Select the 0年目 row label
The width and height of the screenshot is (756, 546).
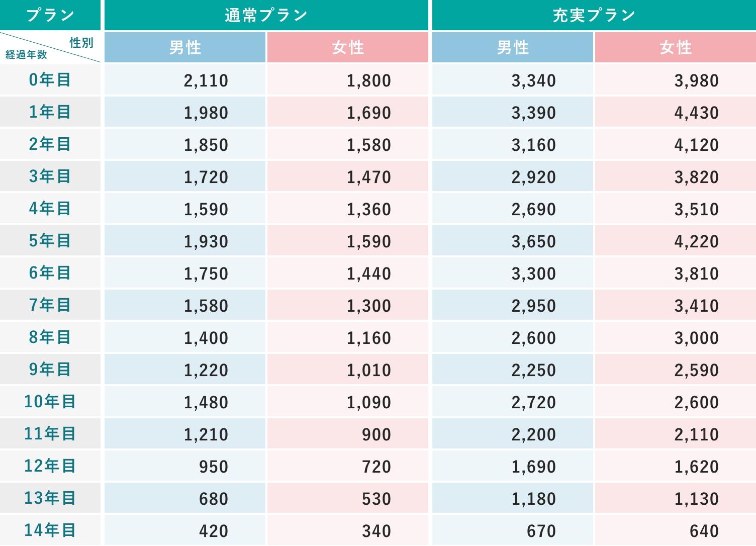tap(50, 80)
